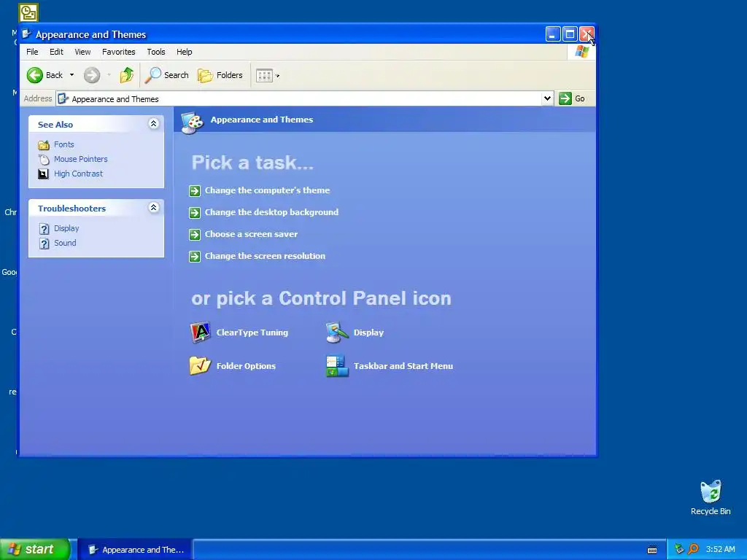Go up one folder level icon

point(127,75)
